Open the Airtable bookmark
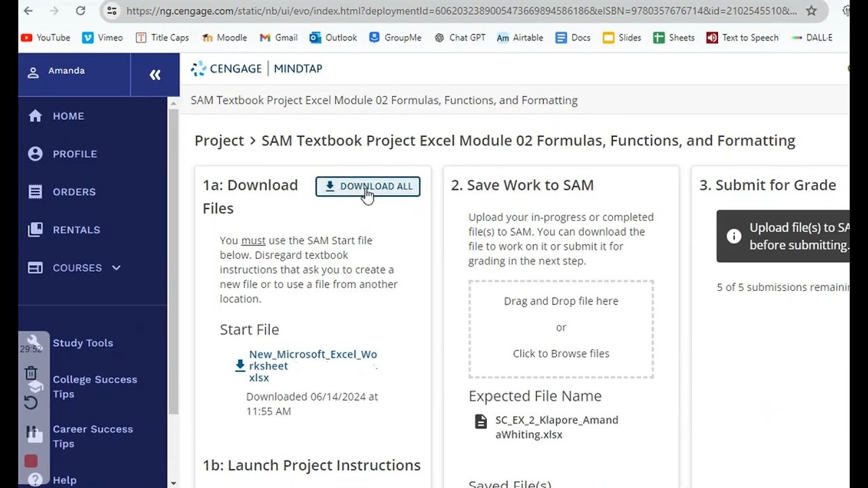This screenshot has width=868, height=488. coord(520,37)
